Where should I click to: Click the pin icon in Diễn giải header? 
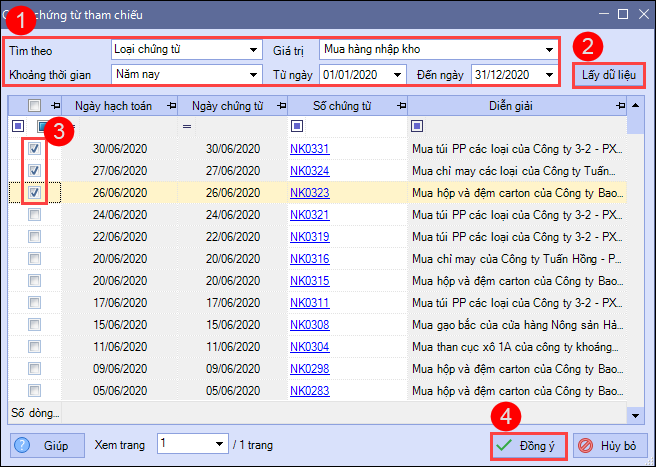point(618,105)
